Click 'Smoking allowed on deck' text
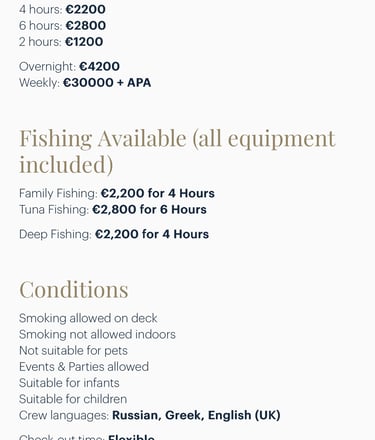375x440 pixels. [88, 318]
